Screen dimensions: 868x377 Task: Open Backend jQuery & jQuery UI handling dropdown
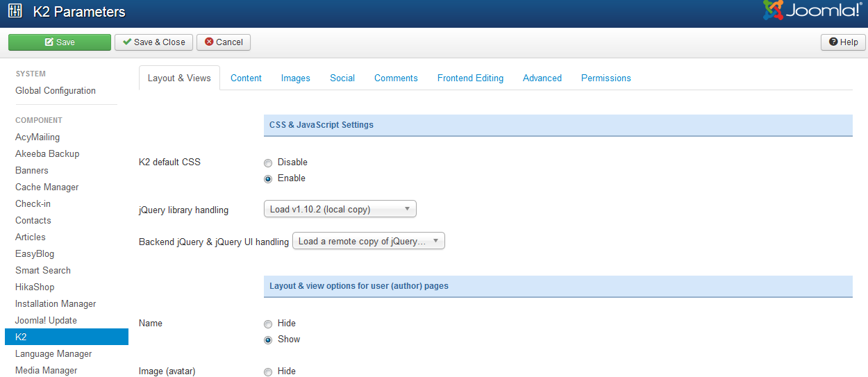(x=369, y=241)
